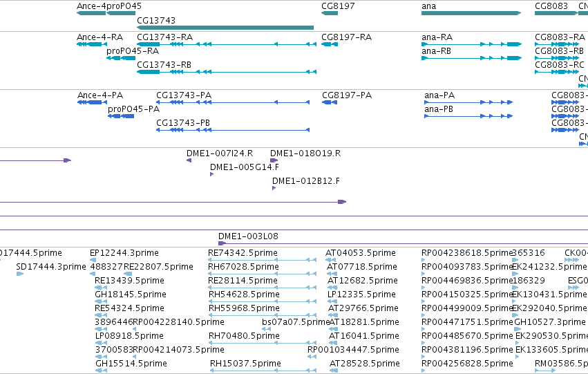Click the RP004214073.5prime EST label
Image resolution: width=588 pixels, height=374 pixels.
point(178,350)
